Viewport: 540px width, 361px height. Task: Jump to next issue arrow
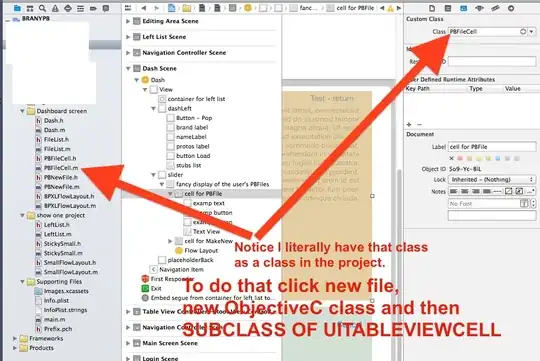[399, 8]
